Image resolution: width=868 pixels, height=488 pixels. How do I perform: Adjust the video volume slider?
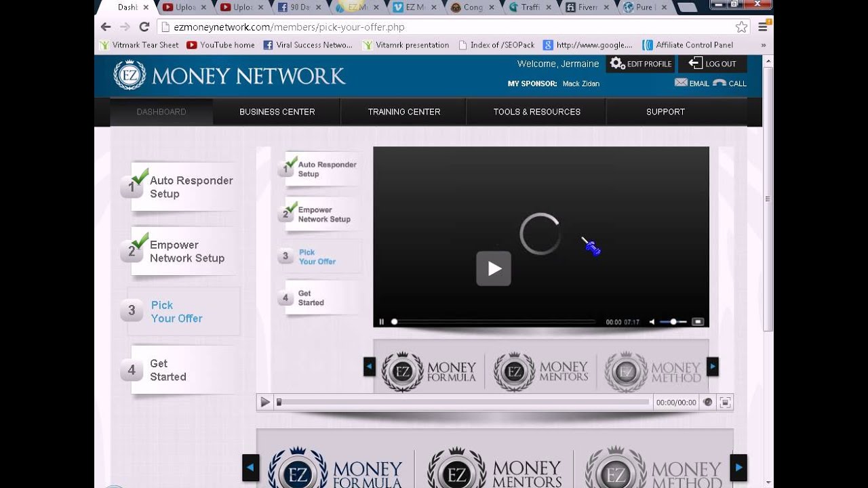click(673, 322)
